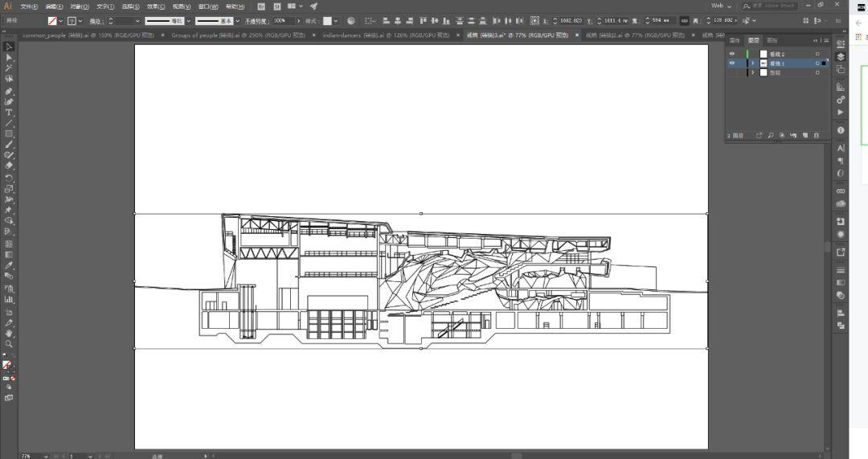The height and width of the screenshot is (459, 868).
Task: Switch to the indian-dancers document tab
Action: (386, 35)
